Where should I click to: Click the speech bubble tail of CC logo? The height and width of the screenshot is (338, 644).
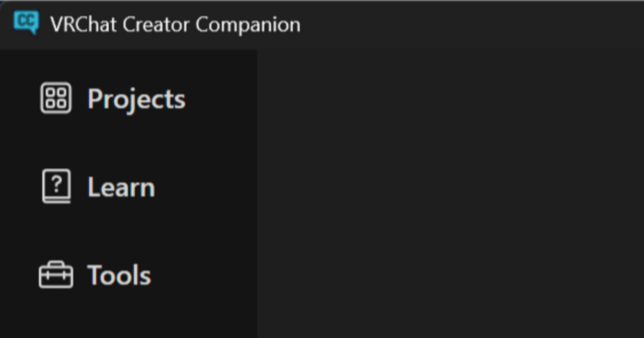click(x=33, y=32)
